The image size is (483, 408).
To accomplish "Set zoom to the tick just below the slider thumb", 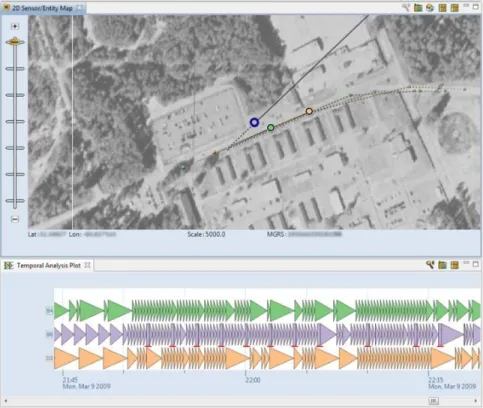I will [x=15, y=69].
